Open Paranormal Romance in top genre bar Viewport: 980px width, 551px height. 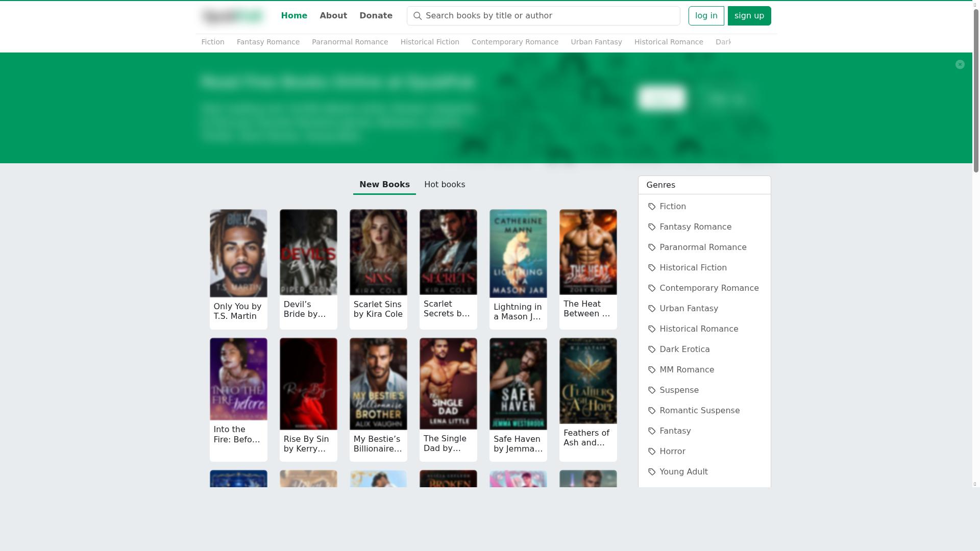(350, 42)
